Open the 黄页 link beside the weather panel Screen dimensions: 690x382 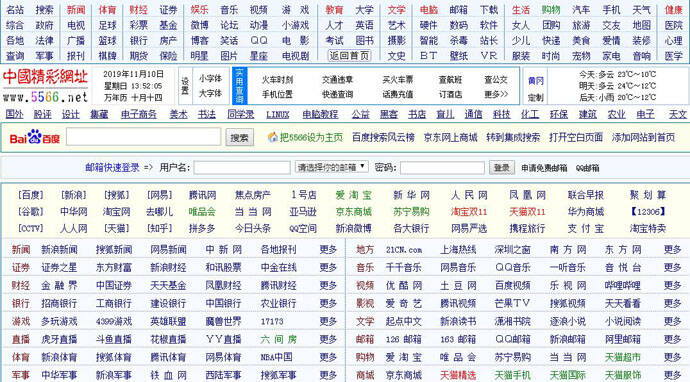coord(536,81)
